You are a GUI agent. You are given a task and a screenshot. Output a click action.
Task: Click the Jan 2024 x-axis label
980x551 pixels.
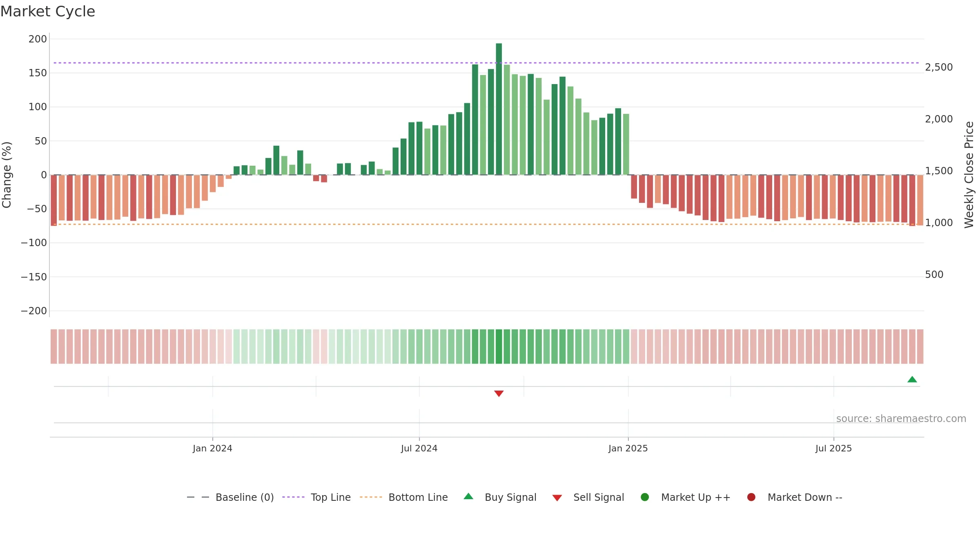point(213,449)
